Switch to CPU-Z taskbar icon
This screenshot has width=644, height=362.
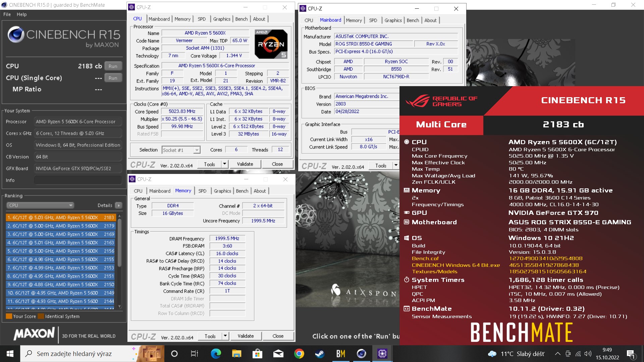tap(382, 354)
